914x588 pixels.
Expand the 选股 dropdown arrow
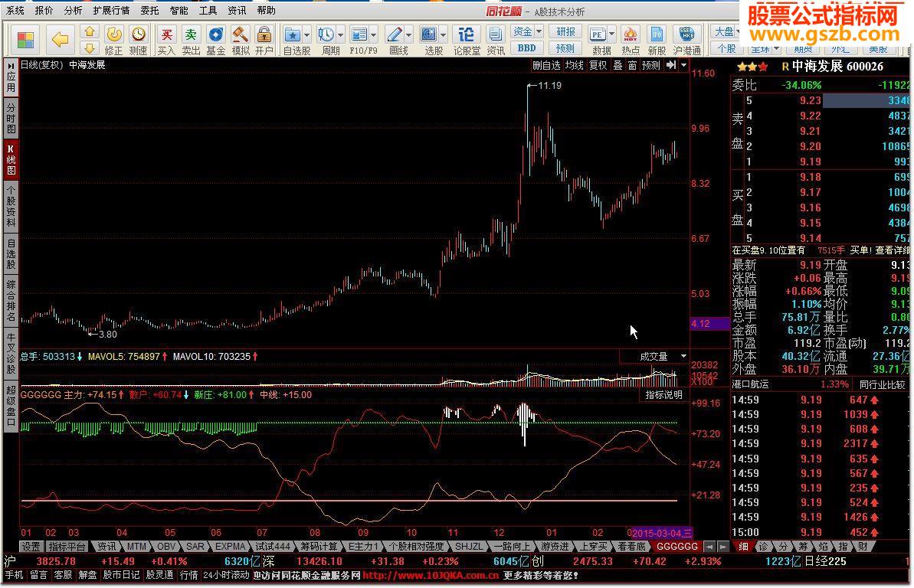point(443,35)
